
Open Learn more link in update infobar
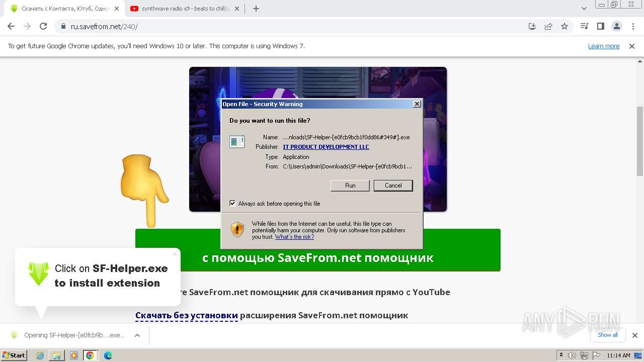click(x=604, y=46)
